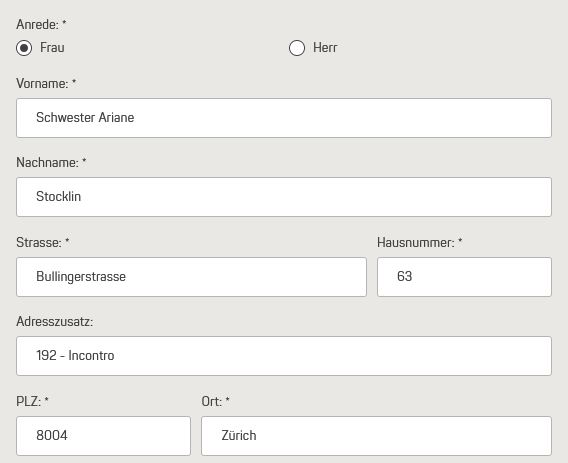
Task: Click the Hausnummer field label
Action: (415, 242)
